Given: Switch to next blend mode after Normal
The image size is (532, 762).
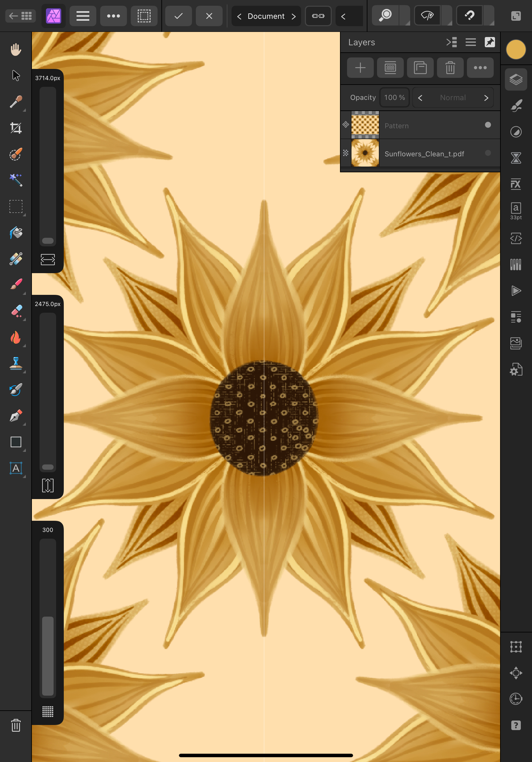Looking at the screenshot, I should coord(486,98).
